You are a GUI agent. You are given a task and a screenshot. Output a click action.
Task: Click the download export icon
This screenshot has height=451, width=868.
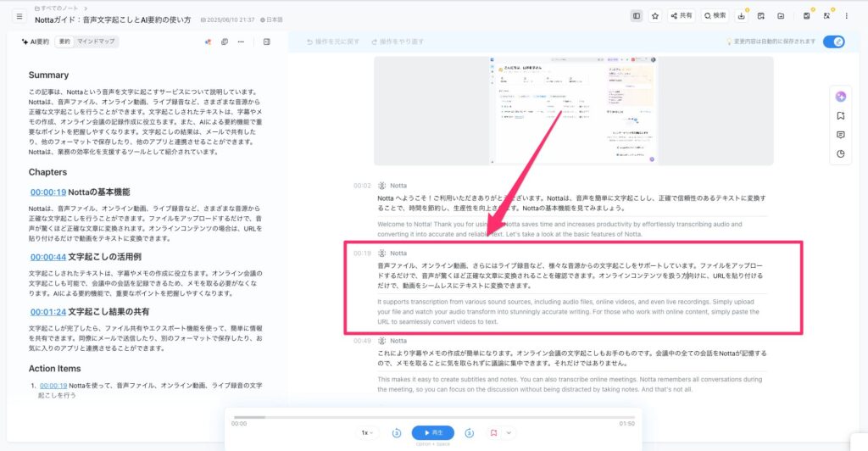(741, 16)
